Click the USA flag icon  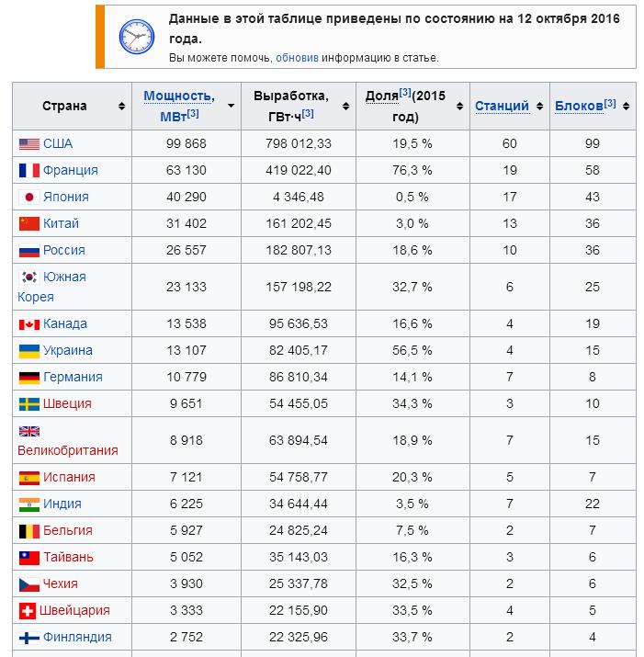click(29, 144)
